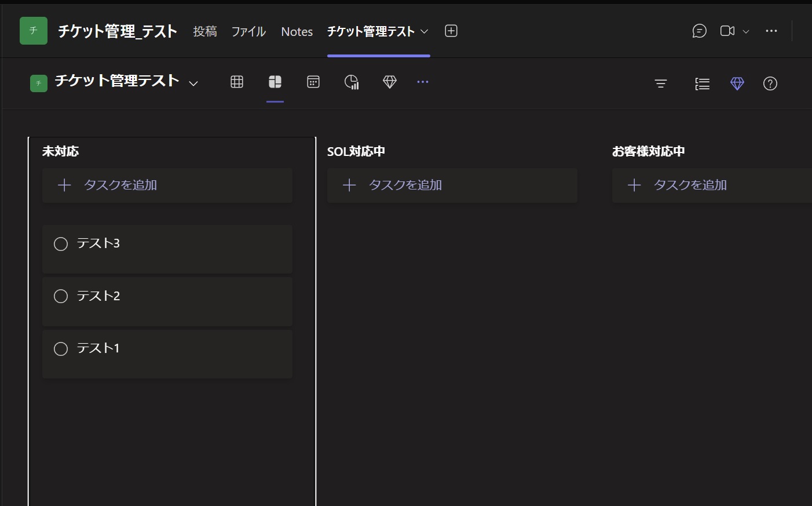The width and height of the screenshot is (812, 506).
Task: Expand the チケット管理テスト tab chevron
Action: click(424, 31)
